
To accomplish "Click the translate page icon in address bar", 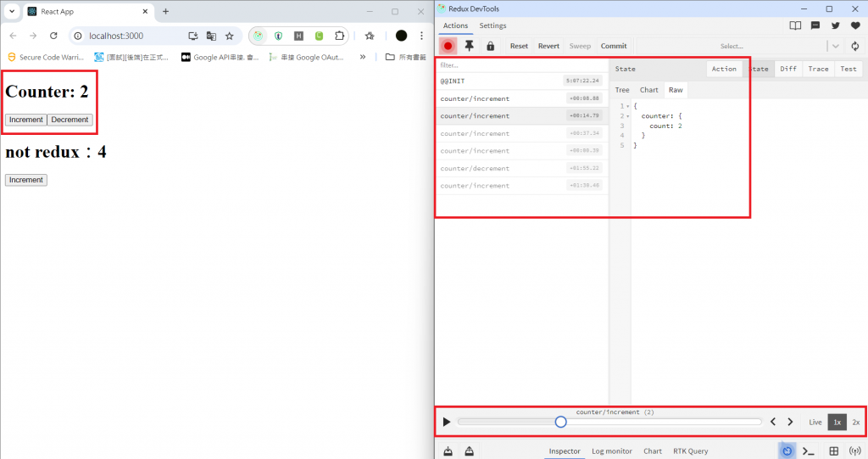I will [x=211, y=36].
